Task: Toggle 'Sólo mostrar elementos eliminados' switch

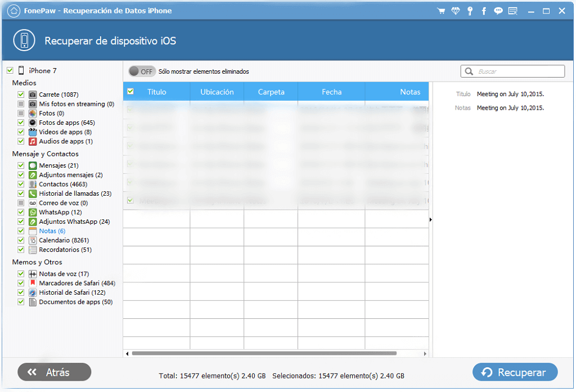Action: click(x=142, y=71)
